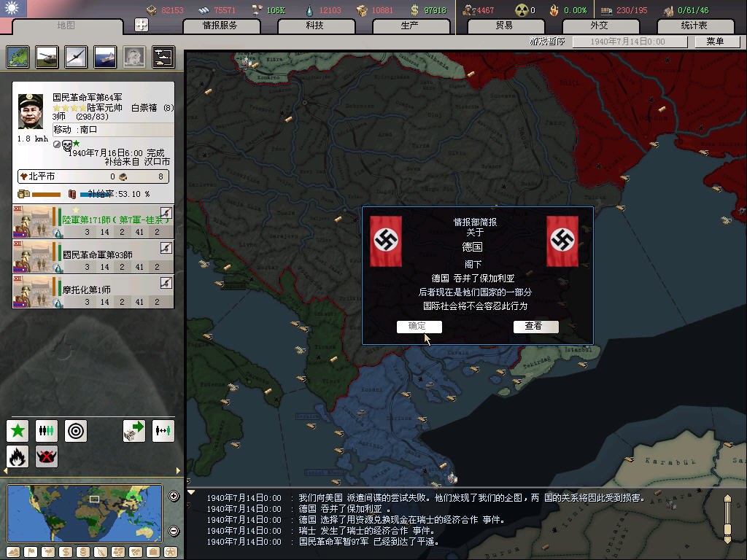The height and width of the screenshot is (560, 747).
Task: Zoom in the minimap with plus button
Action: [x=174, y=496]
